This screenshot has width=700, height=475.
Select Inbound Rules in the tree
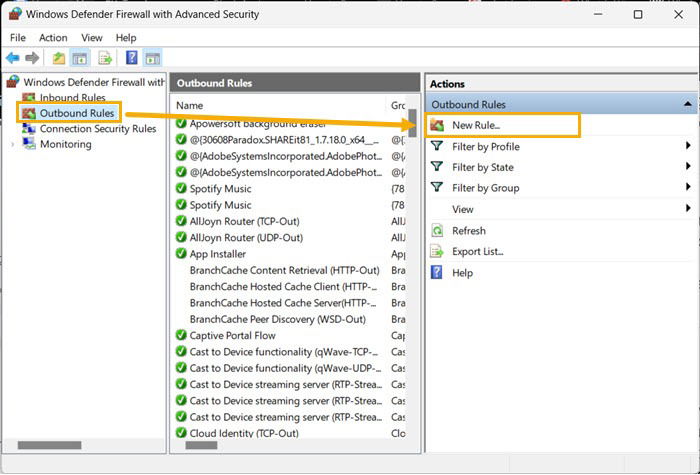(72, 97)
